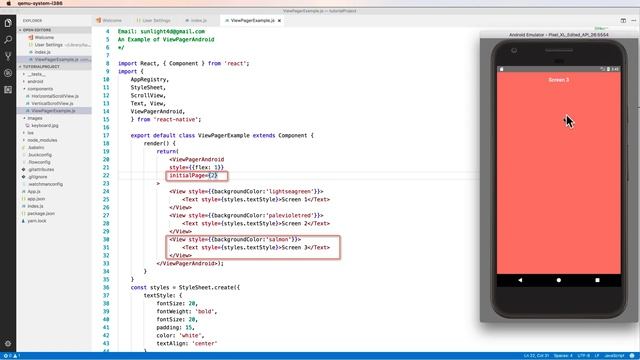Open the Search view in activity bar
The width and height of the screenshot is (640, 360).
point(8,40)
